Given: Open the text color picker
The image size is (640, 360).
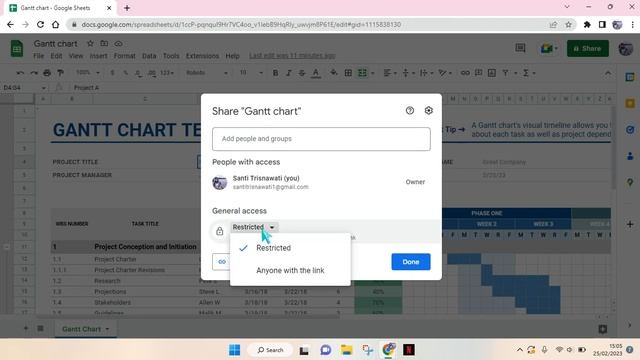Looking at the screenshot, I should (x=316, y=73).
